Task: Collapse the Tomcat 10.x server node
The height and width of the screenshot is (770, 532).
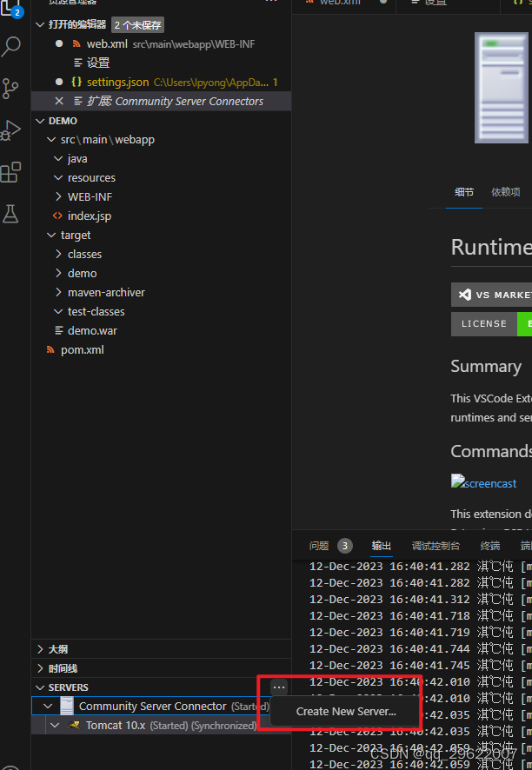Action: (55, 726)
